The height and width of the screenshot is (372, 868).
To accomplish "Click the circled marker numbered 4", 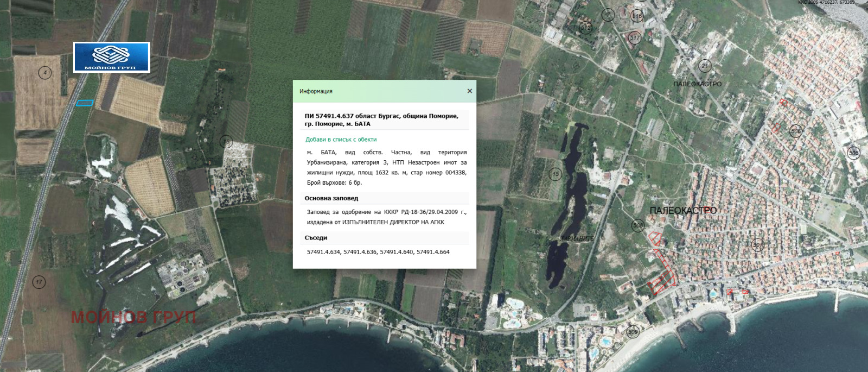I will tap(45, 72).
